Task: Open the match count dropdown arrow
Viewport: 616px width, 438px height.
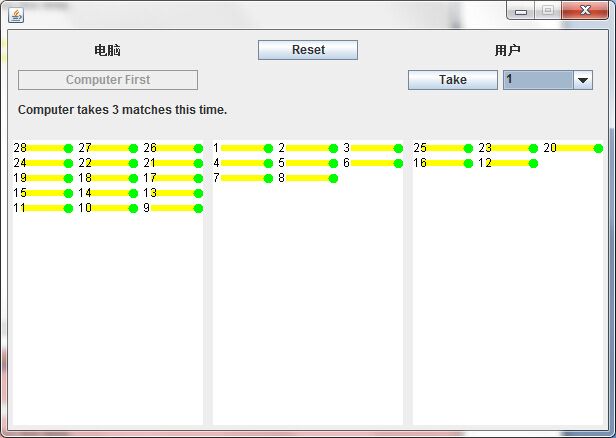Action: tap(583, 80)
